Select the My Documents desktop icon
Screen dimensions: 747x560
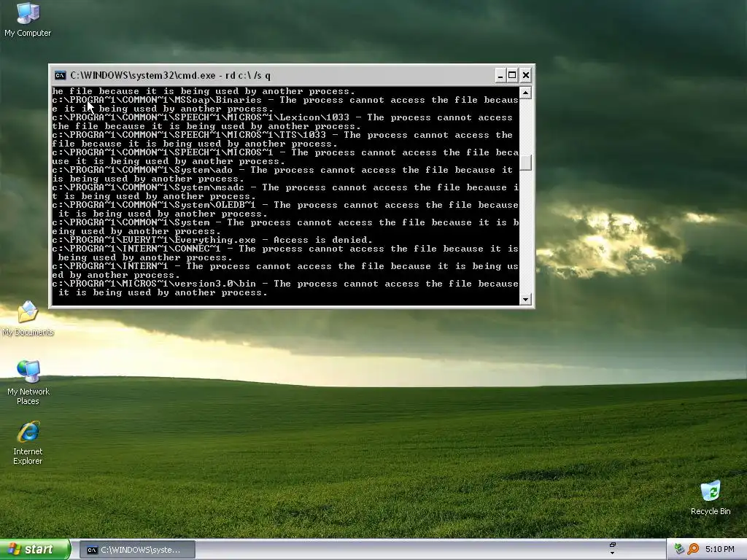[x=28, y=318]
